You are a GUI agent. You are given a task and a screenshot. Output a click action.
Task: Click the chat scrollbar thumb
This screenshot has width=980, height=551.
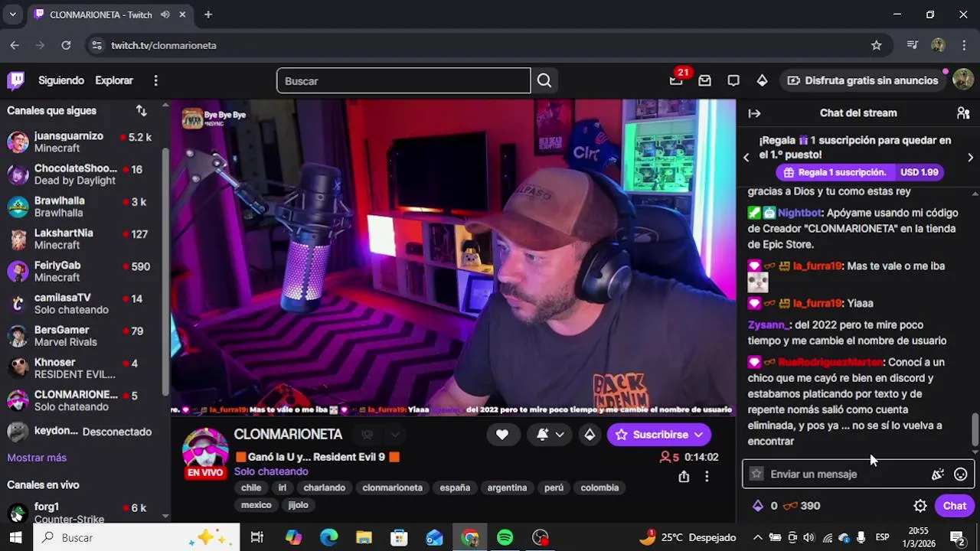pyautogui.click(x=975, y=429)
